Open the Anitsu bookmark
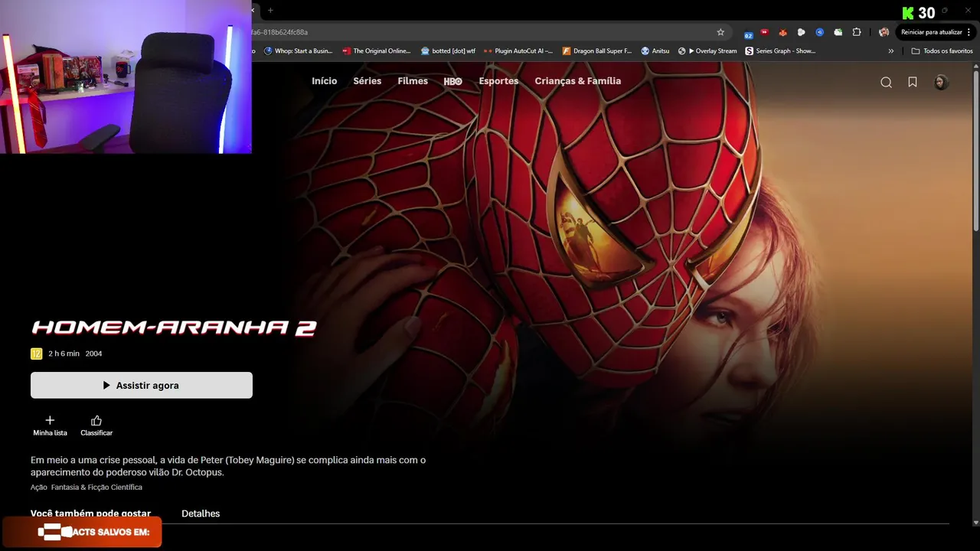The width and height of the screenshot is (980, 551). [655, 51]
